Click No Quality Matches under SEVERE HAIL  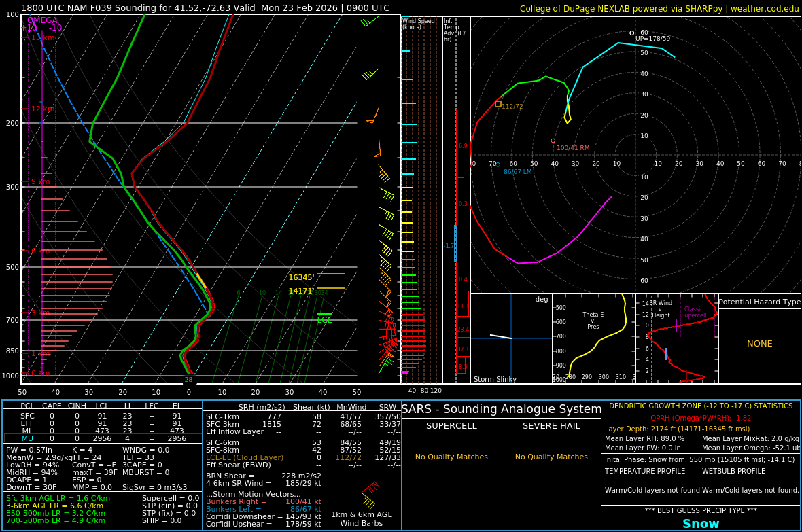pos(551,457)
